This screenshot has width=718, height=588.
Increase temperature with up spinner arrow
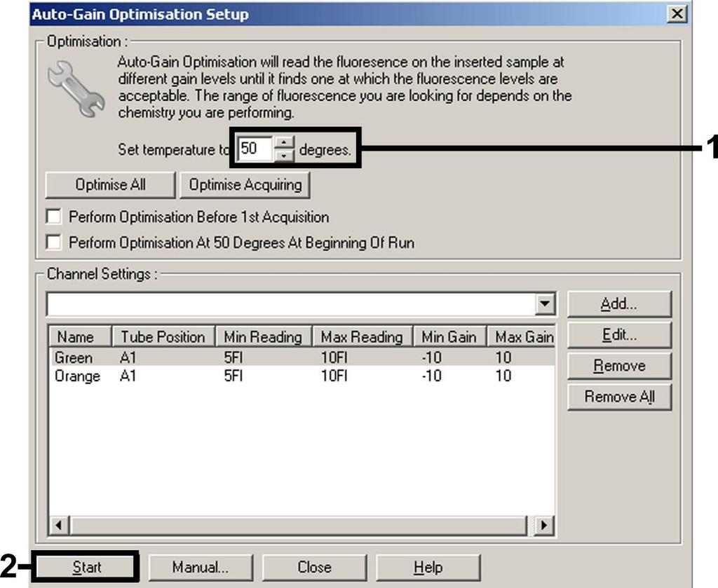[x=284, y=142]
